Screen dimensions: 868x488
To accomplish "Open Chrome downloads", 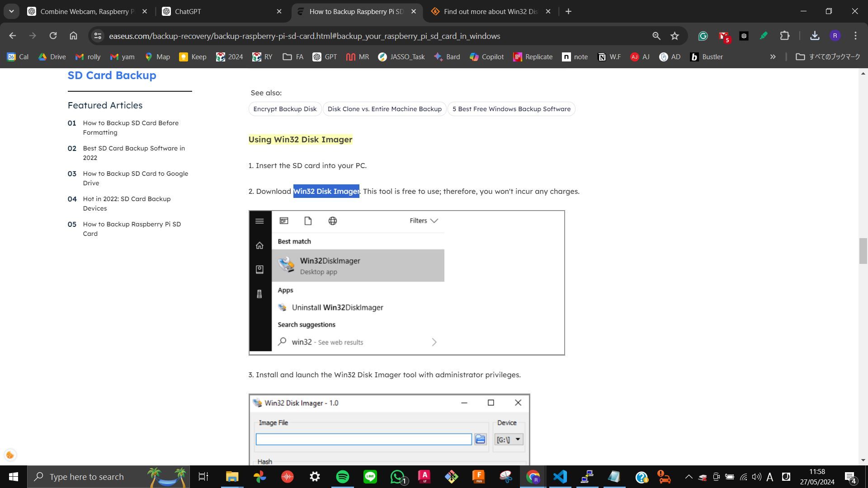I will click(815, 36).
